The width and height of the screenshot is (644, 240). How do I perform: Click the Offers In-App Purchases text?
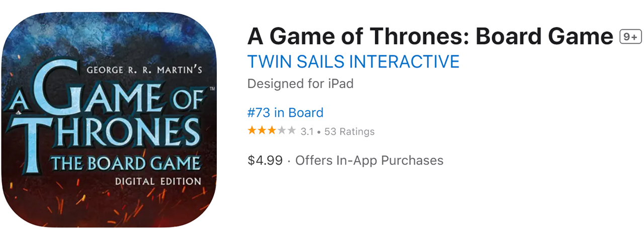tap(369, 161)
